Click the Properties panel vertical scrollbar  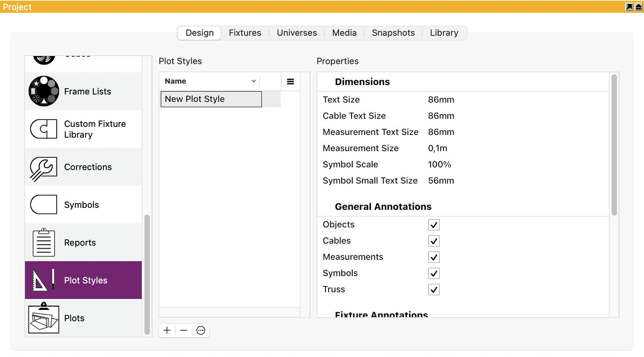click(614, 145)
